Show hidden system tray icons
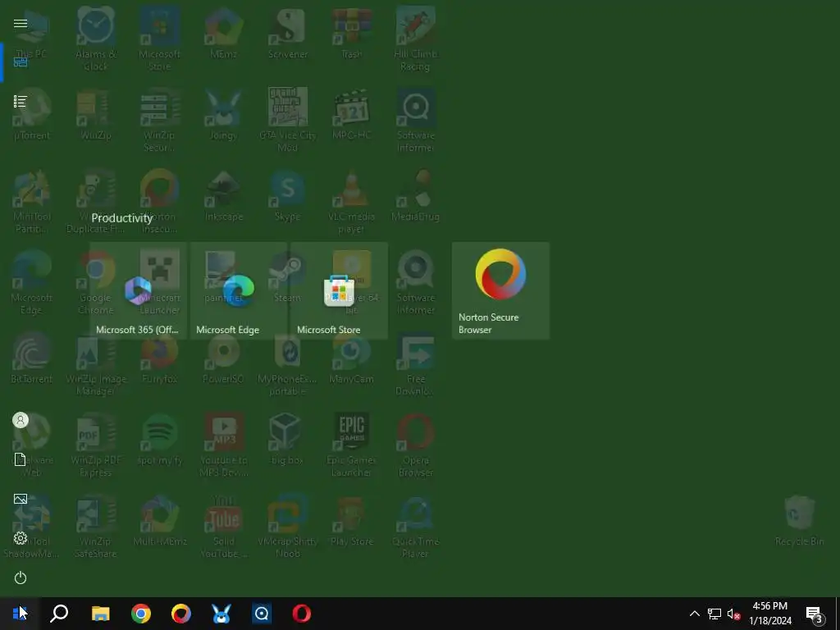The width and height of the screenshot is (840, 630). (x=694, y=614)
